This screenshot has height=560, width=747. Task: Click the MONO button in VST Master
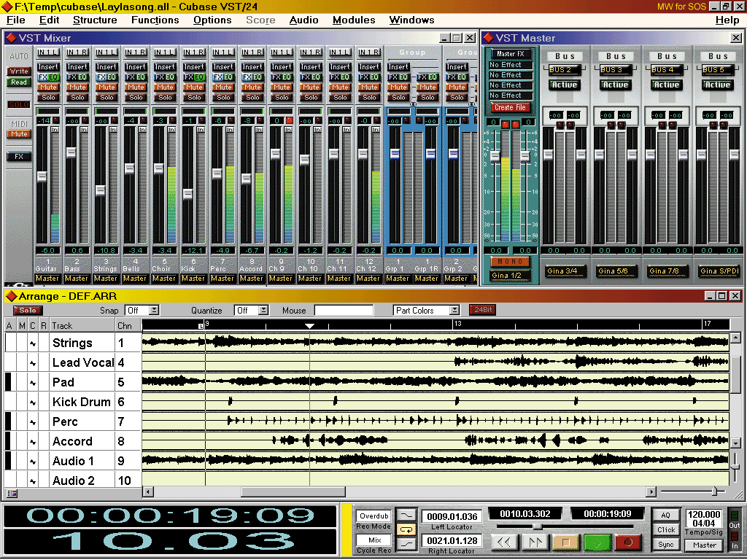tap(511, 260)
